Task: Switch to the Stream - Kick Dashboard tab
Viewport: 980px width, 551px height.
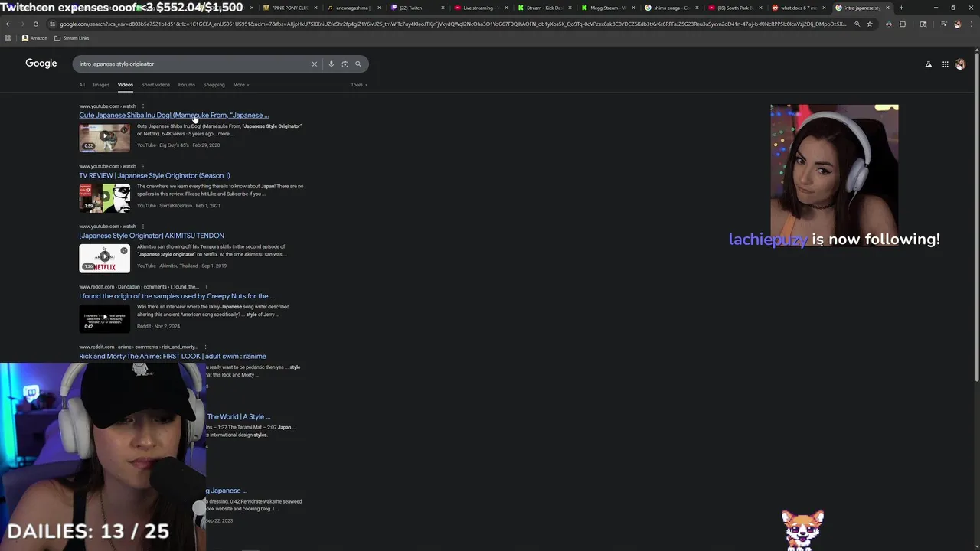Action: (544, 8)
